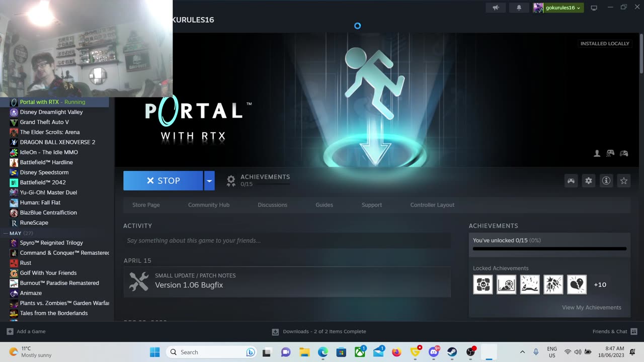Open Microsoft Edge from the taskbar
The image size is (644, 362).
323,352
